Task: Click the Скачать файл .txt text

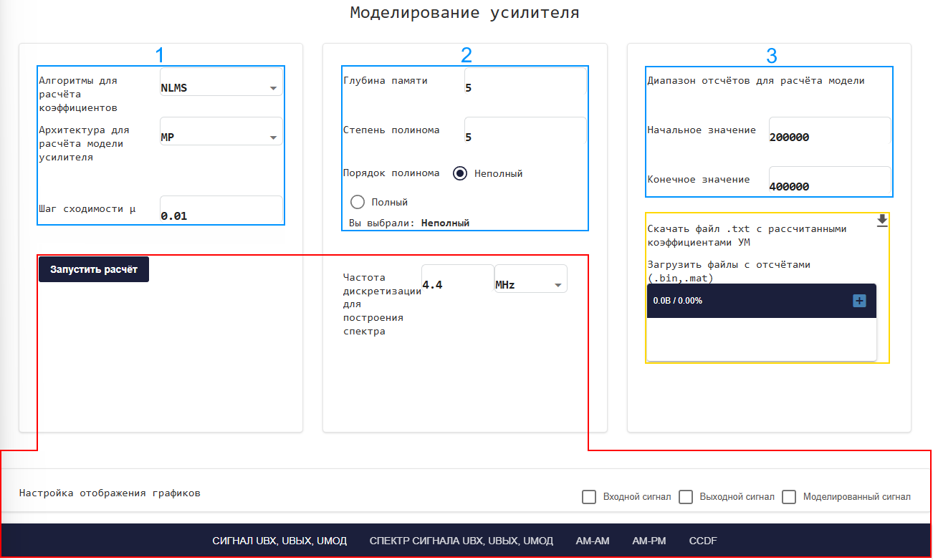Action: tap(747, 236)
